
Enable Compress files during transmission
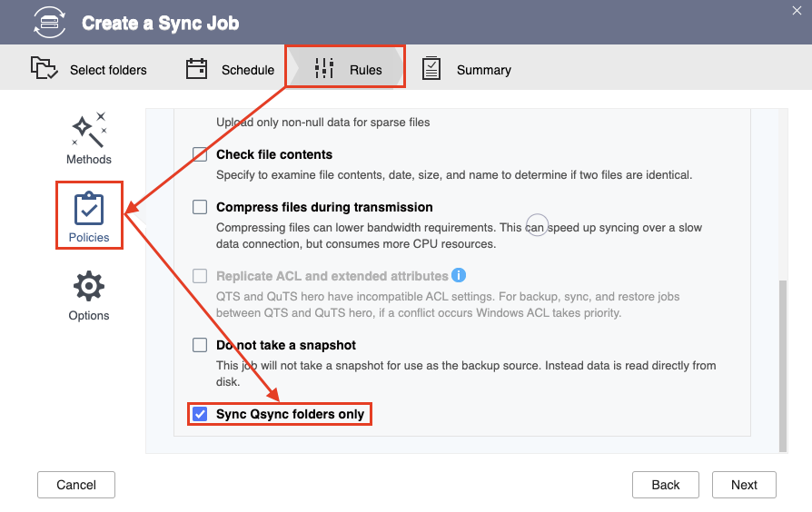(200, 207)
